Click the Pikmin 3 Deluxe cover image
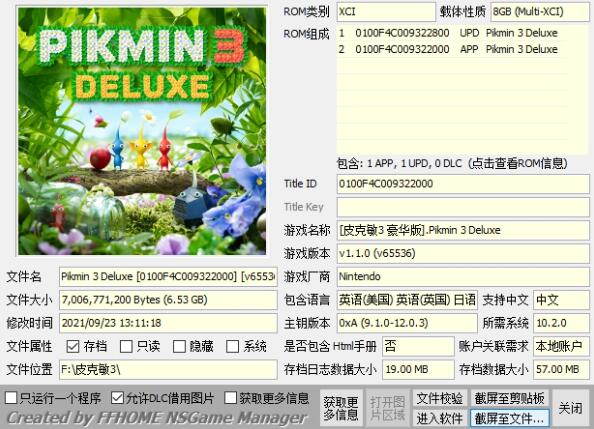 tap(142, 130)
